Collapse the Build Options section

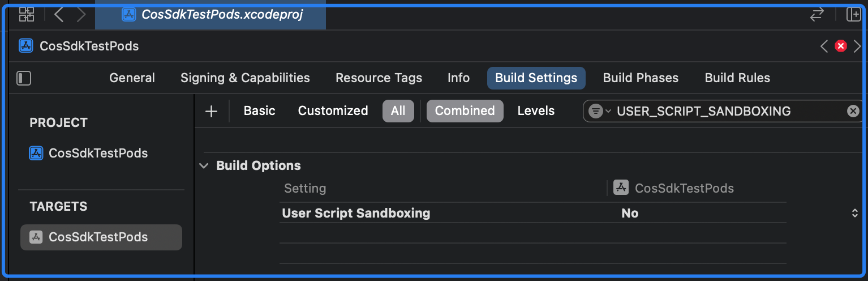(x=204, y=166)
